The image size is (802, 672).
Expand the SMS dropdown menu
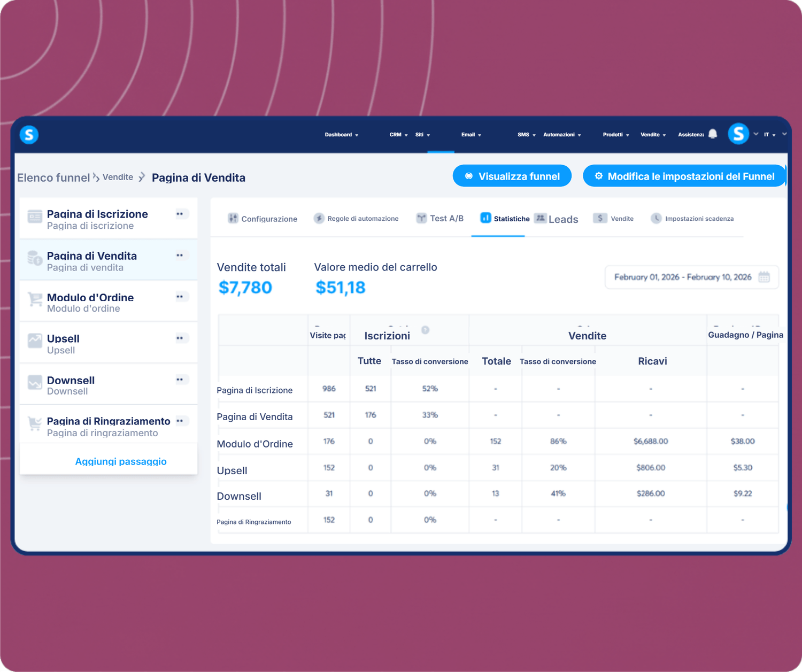click(x=527, y=135)
